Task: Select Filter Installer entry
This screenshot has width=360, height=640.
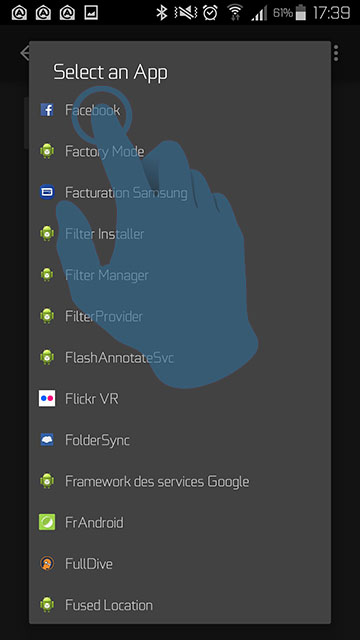Action: click(180, 234)
